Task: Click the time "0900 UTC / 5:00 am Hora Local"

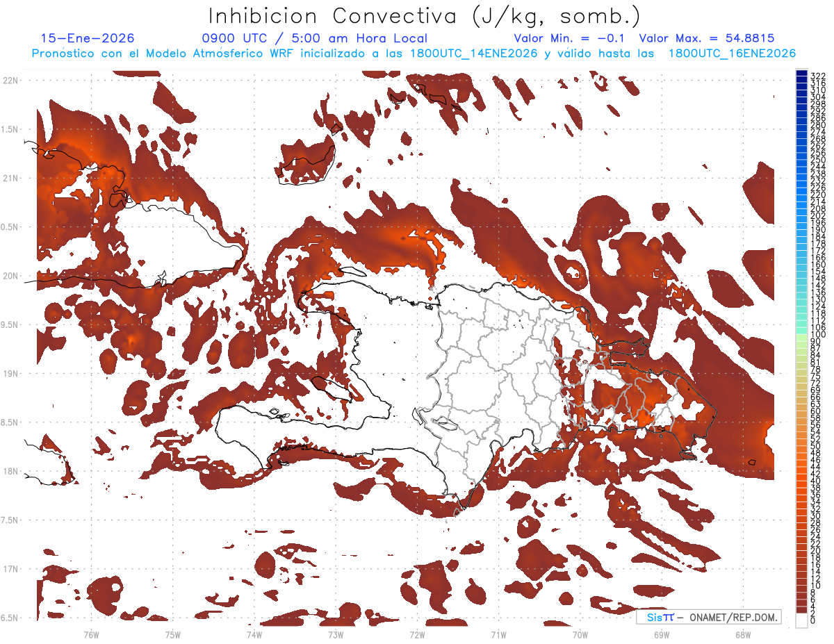Action: pos(314,38)
